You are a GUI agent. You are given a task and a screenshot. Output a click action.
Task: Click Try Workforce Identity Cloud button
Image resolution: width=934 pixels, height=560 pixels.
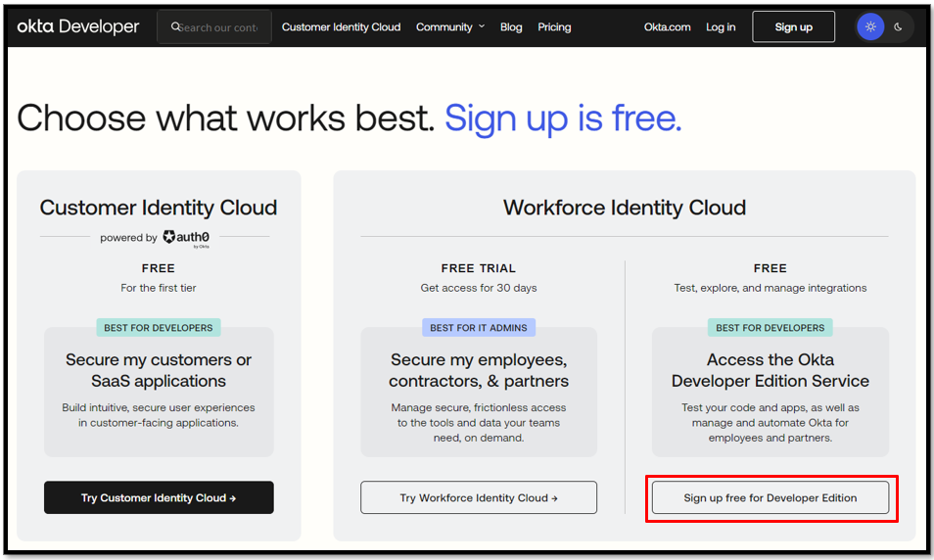coord(479,497)
